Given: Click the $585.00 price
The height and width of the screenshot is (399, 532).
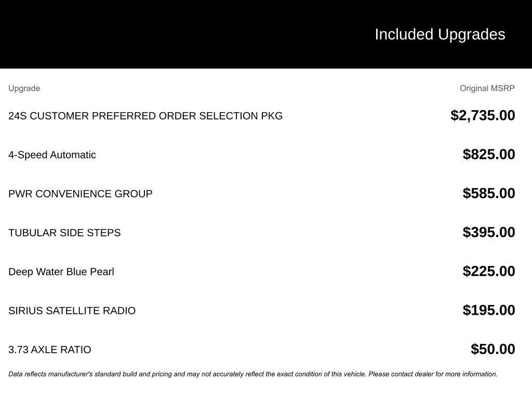Looking at the screenshot, I should click(489, 193).
